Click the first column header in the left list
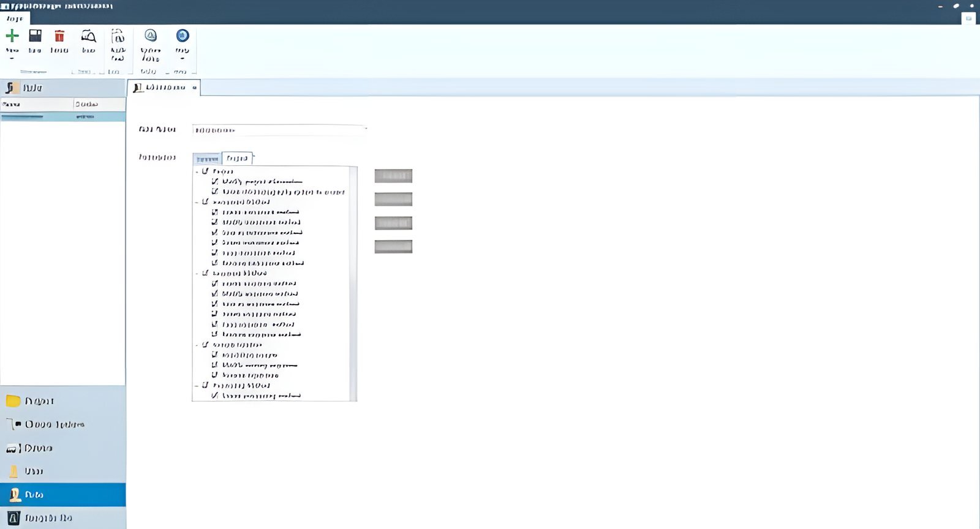 [37, 104]
